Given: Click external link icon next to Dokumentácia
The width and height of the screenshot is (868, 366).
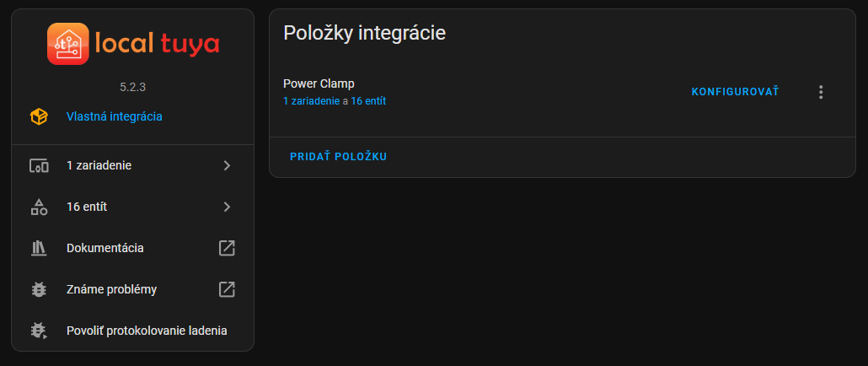Looking at the screenshot, I should tap(227, 248).
